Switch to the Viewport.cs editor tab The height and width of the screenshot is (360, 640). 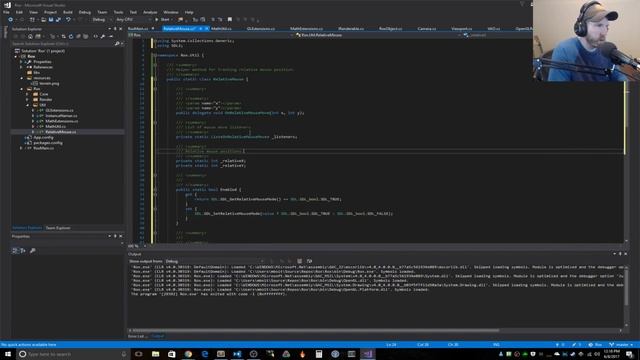pos(462,29)
